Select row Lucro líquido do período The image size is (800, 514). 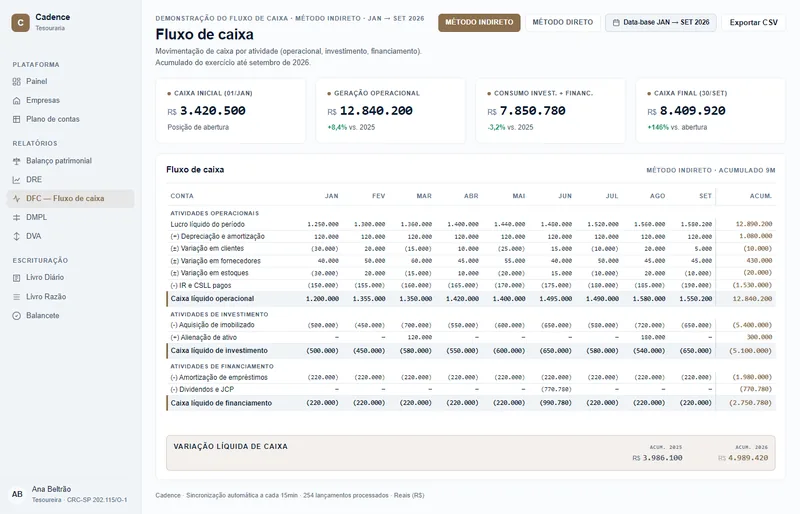tap(471, 225)
